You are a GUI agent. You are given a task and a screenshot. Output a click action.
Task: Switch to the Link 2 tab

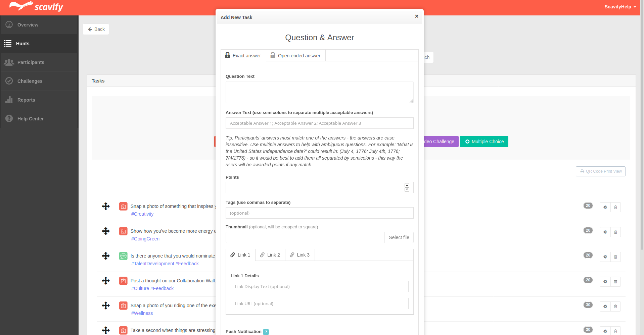click(270, 255)
